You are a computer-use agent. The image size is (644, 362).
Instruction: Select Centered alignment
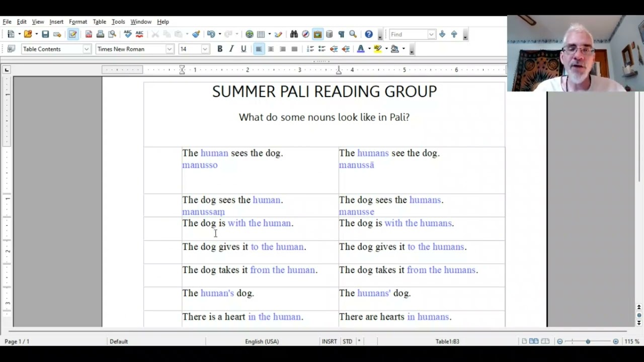pos(271,49)
